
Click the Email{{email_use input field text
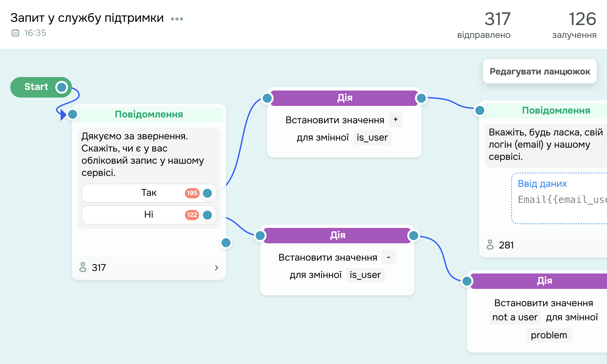[x=562, y=200]
